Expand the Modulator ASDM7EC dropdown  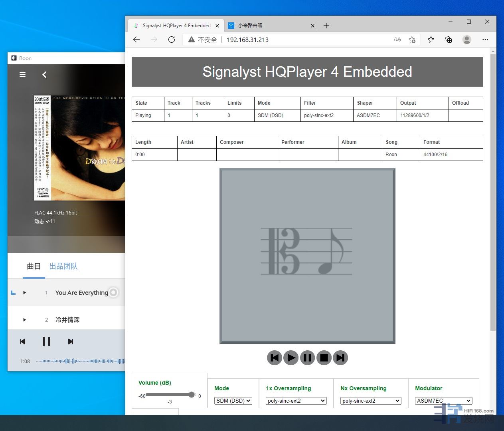(x=443, y=401)
